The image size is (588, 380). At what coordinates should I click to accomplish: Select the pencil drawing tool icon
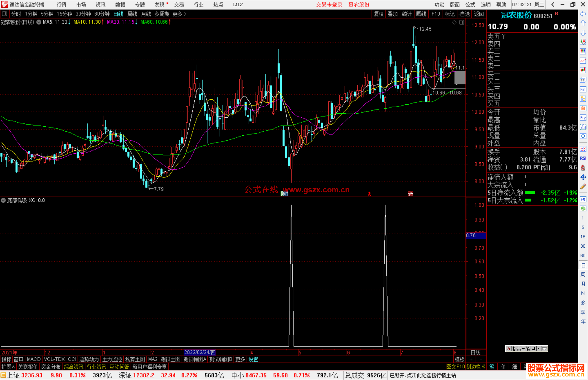click(x=583, y=187)
